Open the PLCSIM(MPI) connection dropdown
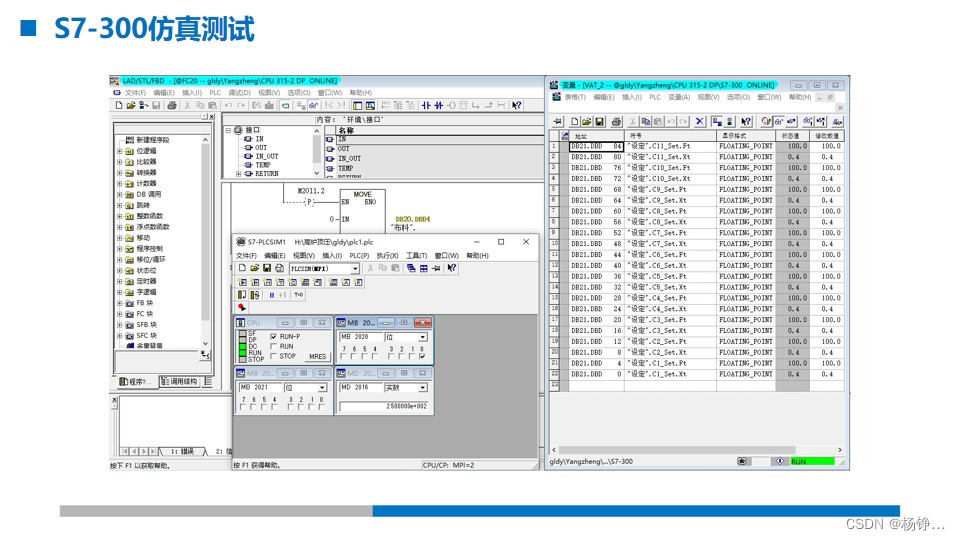This screenshot has height=540, width=960. 355,269
